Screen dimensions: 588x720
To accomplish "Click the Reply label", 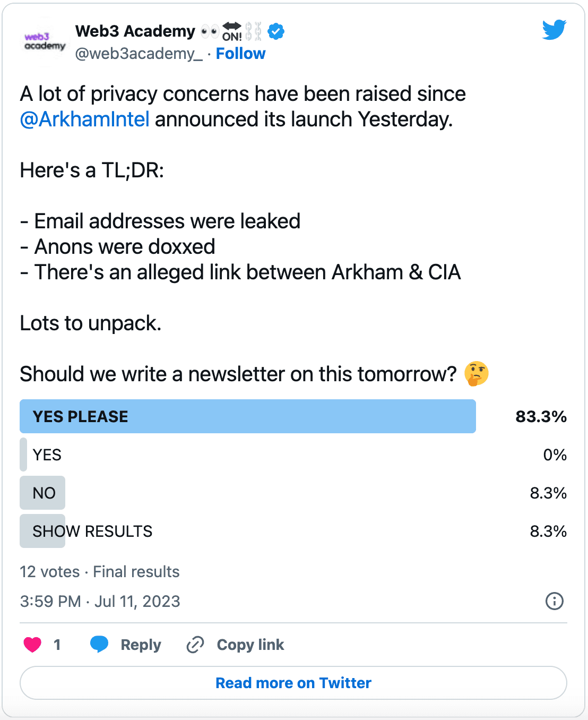I will 141,645.
